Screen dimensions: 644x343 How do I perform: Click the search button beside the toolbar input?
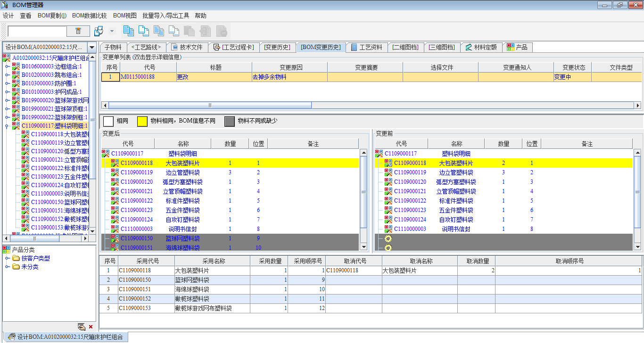(x=78, y=31)
